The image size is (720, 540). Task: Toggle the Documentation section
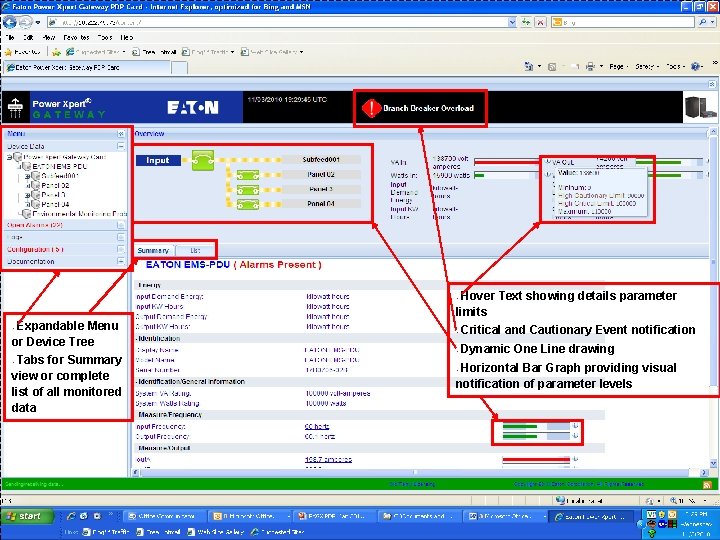pos(121,261)
